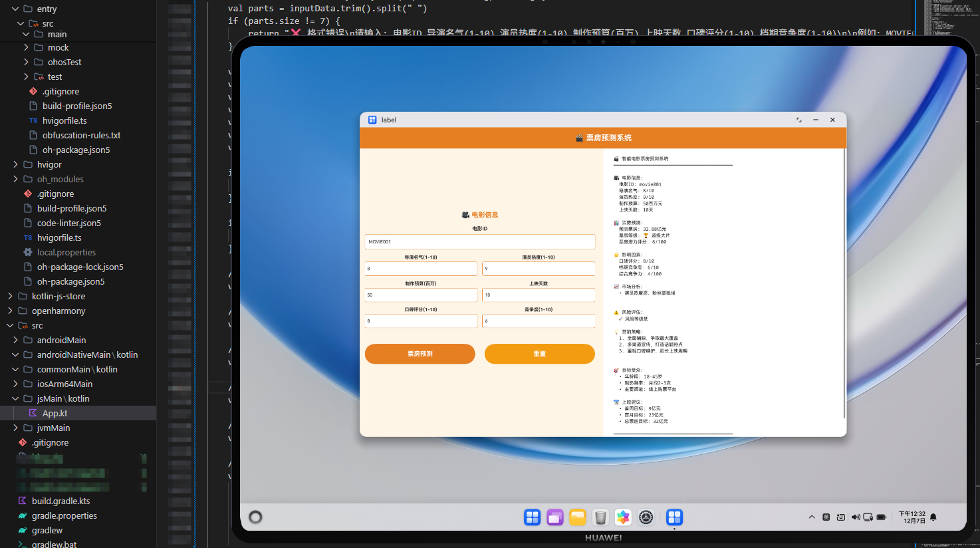Screen dimensions: 980x548
Task: Expand the mock folder chevron
Action: click(26, 47)
